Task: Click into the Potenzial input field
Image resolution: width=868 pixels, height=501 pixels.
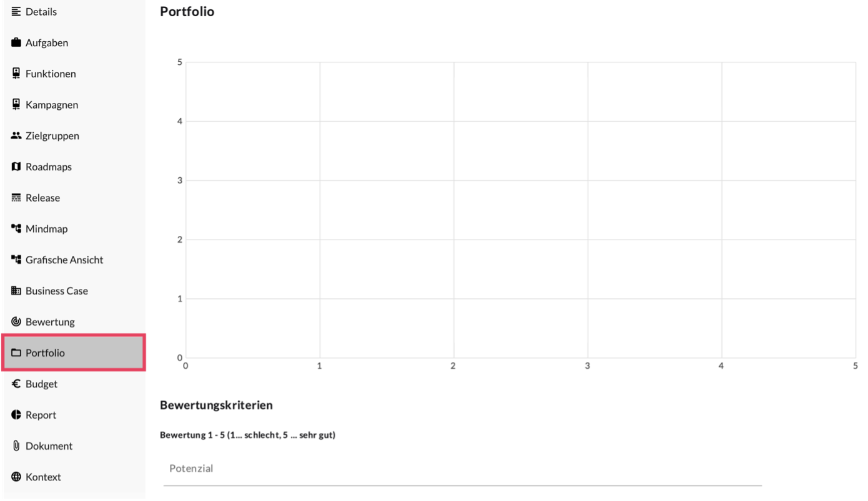Action: tap(462, 469)
